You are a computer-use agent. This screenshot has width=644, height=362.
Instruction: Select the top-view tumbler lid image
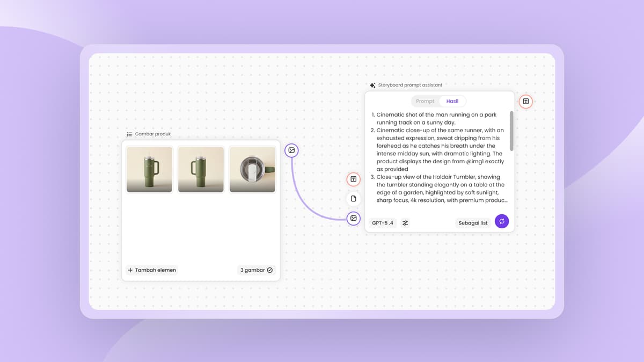pyautogui.click(x=252, y=169)
